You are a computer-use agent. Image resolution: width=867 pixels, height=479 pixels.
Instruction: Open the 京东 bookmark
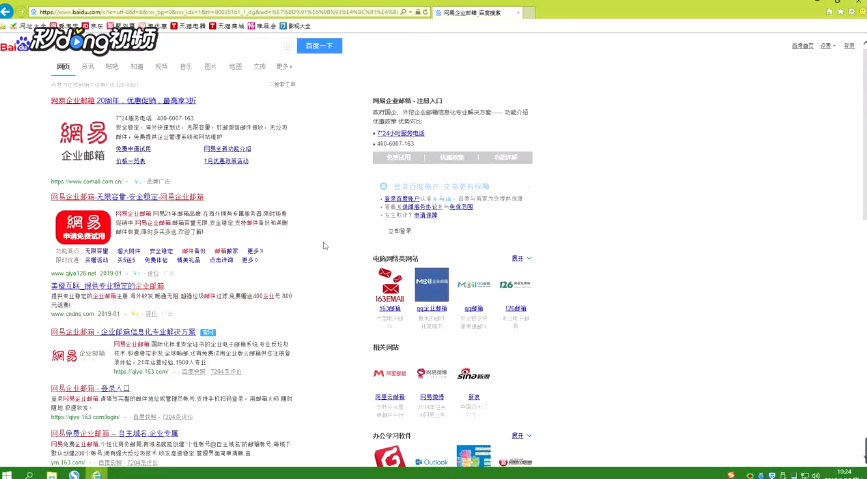[x=92, y=25]
